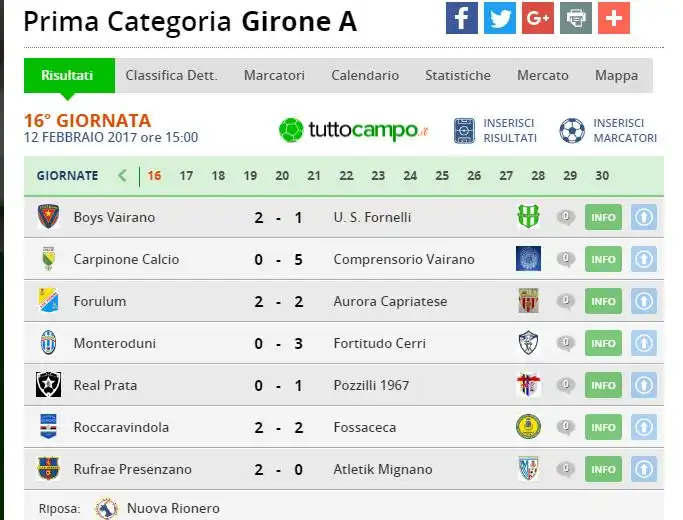
Task: Select the Calendario tab
Action: coord(365,75)
